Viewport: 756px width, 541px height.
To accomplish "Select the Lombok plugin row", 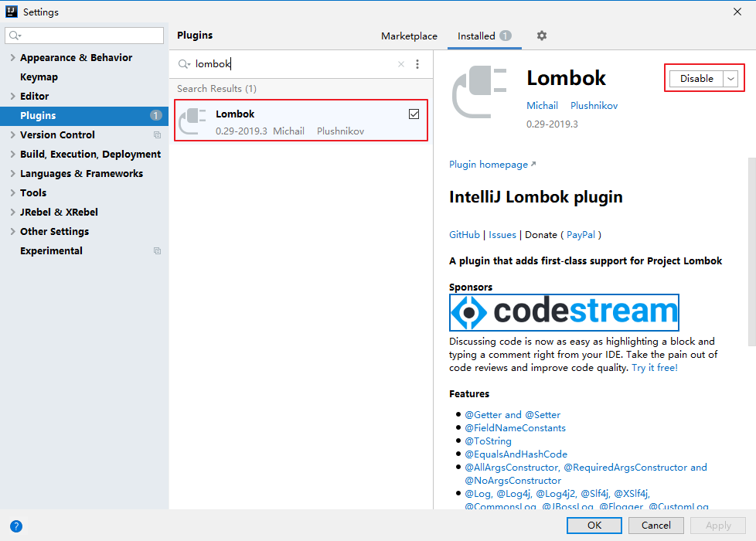I will pyautogui.click(x=301, y=121).
